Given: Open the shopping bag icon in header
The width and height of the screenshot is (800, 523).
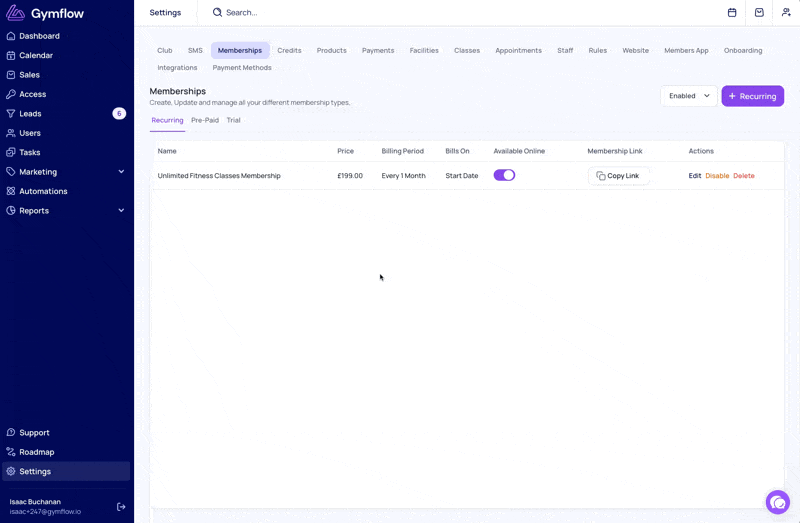Looking at the screenshot, I should coord(759,13).
